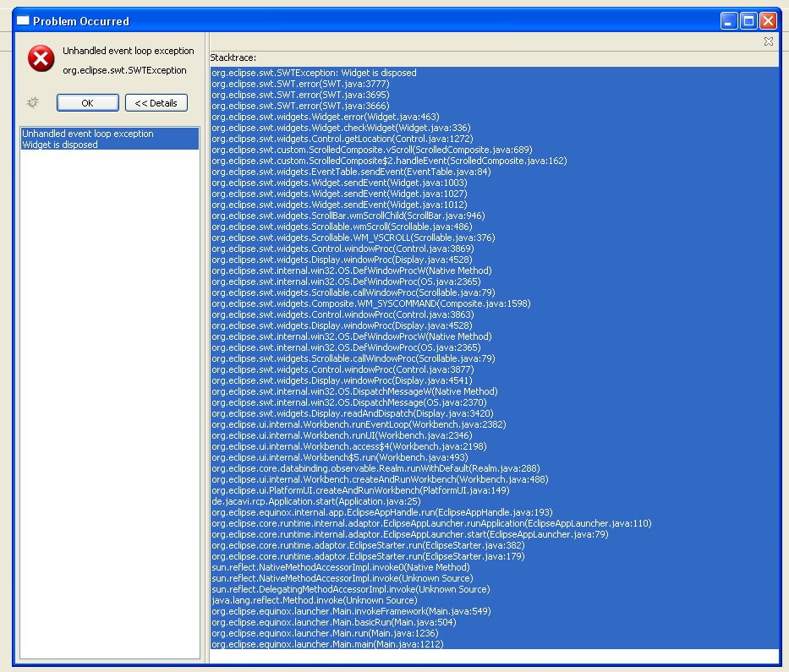Viewport: 789px width, 672px height.
Task: Click the SWTException: Widget is disposed line
Action: tap(314, 73)
